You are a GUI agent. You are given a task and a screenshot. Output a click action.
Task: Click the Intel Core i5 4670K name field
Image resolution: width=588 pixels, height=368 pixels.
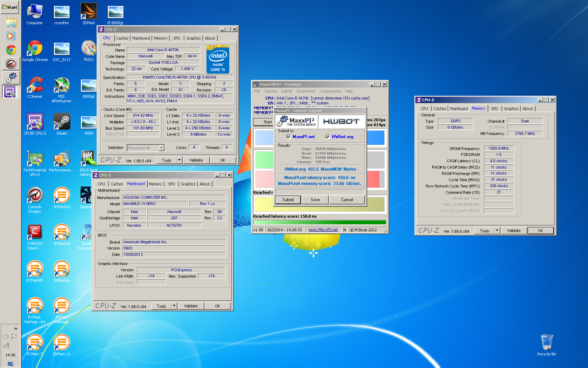[x=163, y=50]
